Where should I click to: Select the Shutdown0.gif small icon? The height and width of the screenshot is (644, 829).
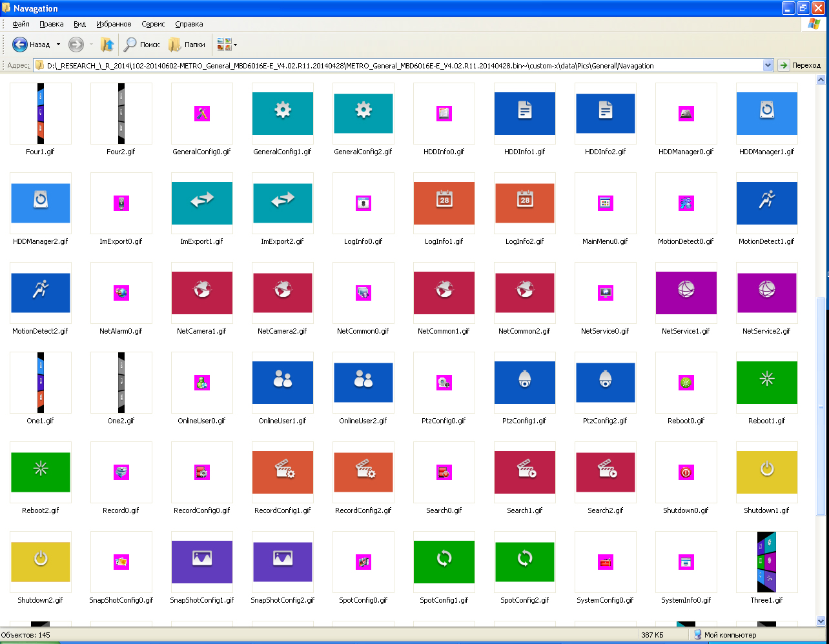click(x=686, y=472)
